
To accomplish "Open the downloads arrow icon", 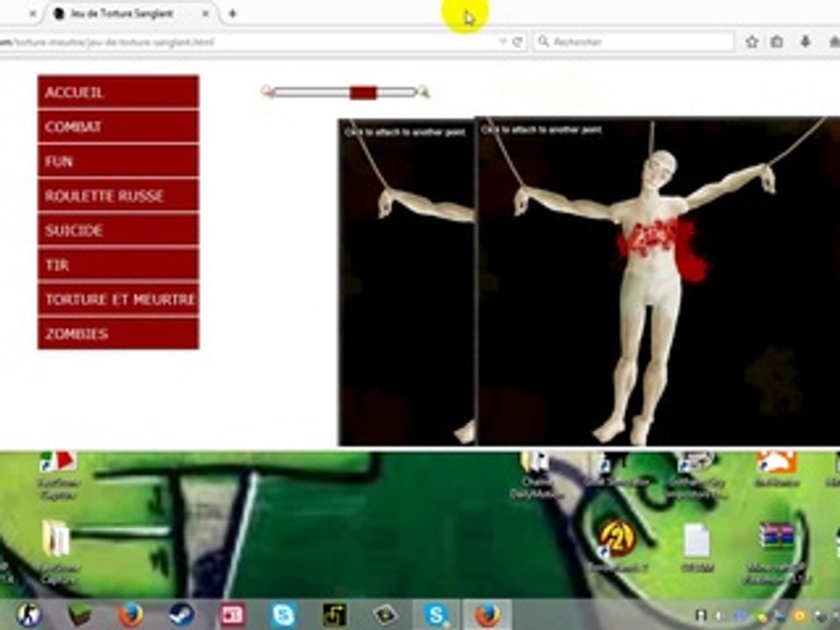I will point(806,41).
